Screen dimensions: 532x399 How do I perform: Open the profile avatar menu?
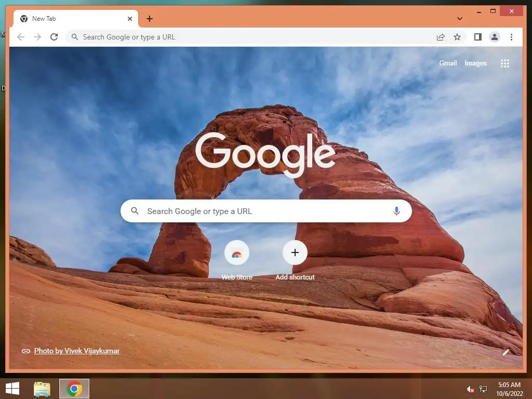(x=495, y=37)
